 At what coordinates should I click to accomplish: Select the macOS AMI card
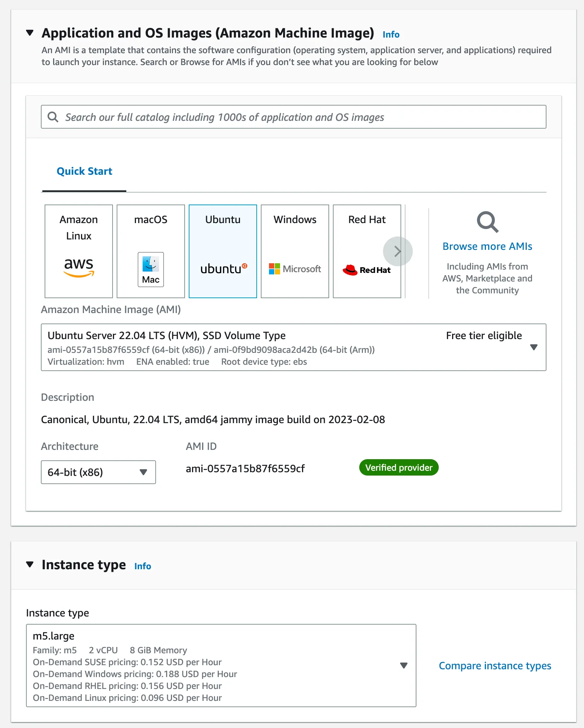[151, 251]
